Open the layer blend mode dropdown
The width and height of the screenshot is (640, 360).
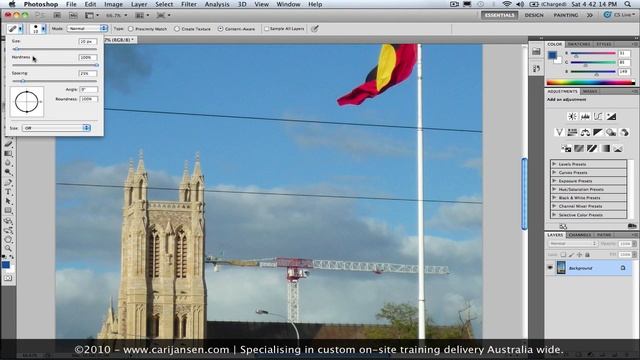point(572,243)
